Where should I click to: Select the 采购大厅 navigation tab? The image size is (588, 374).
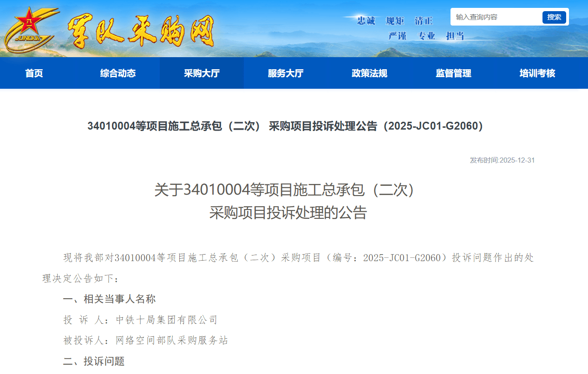click(x=202, y=73)
